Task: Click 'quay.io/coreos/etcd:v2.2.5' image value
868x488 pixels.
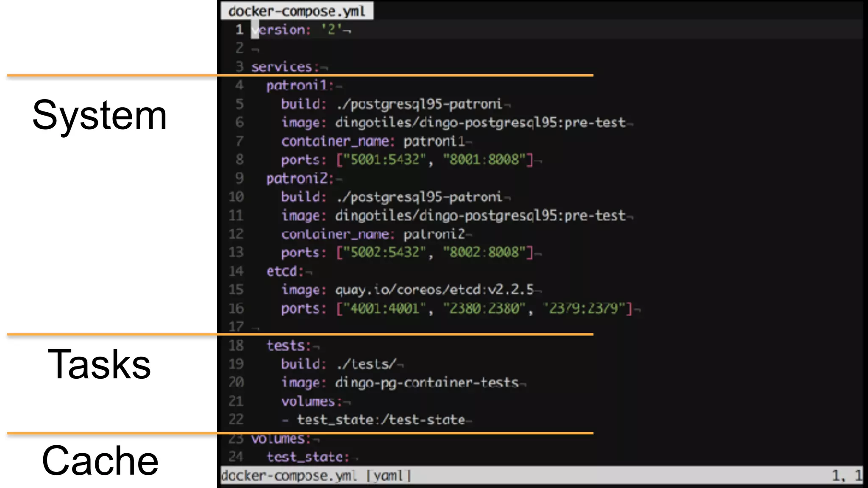Action: pos(434,290)
